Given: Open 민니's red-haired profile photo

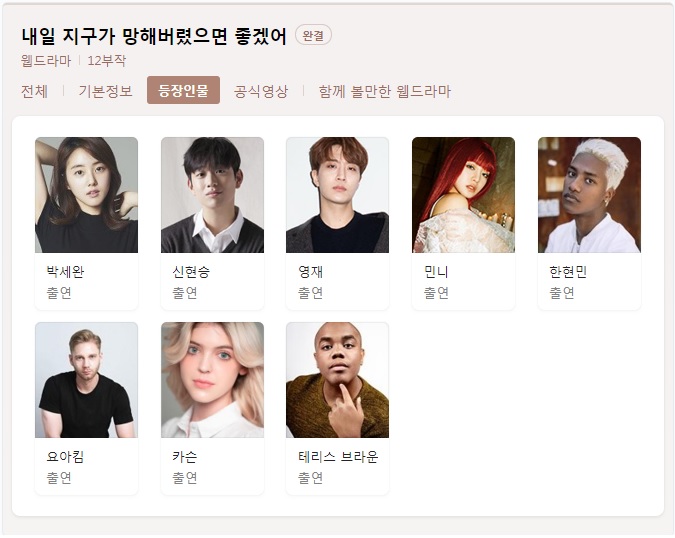Looking at the screenshot, I should pyautogui.click(x=464, y=195).
